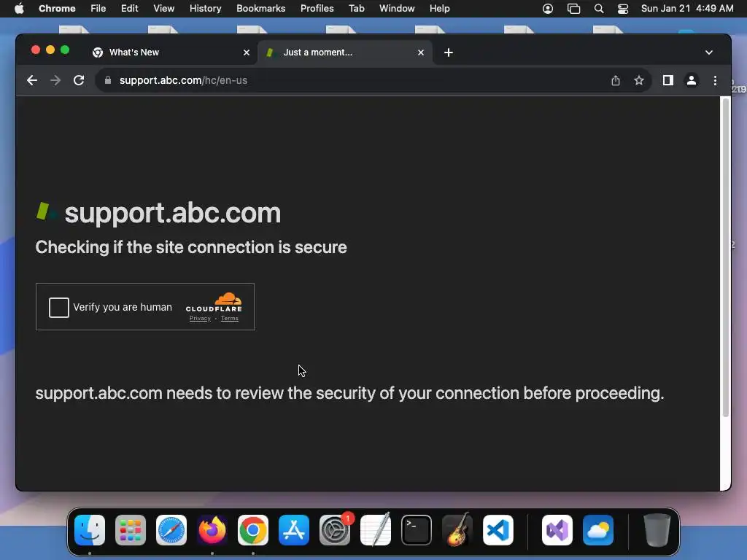Click the support.abc.com heading text
Screen dimensions: 747x560
(x=172, y=213)
